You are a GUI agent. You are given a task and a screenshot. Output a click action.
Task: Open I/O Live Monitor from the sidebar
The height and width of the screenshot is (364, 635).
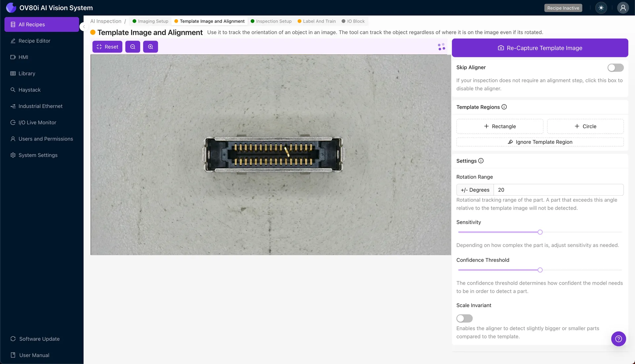click(x=37, y=122)
